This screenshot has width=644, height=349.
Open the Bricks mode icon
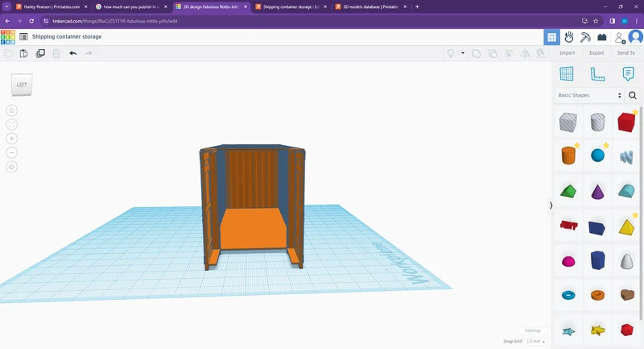tap(602, 37)
